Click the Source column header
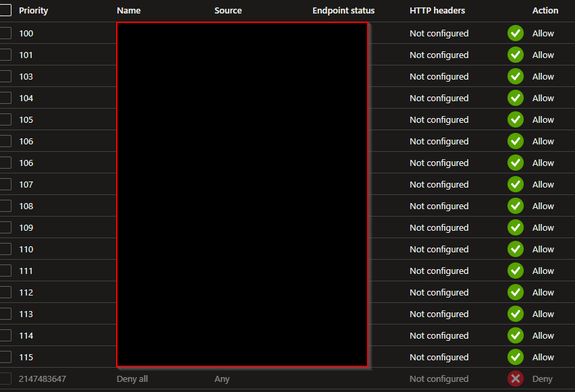The height and width of the screenshot is (392, 575). pyautogui.click(x=228, y=11)
